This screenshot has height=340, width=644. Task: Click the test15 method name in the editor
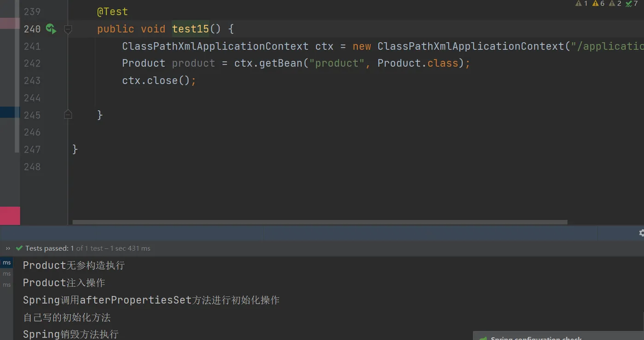[190, 29]
